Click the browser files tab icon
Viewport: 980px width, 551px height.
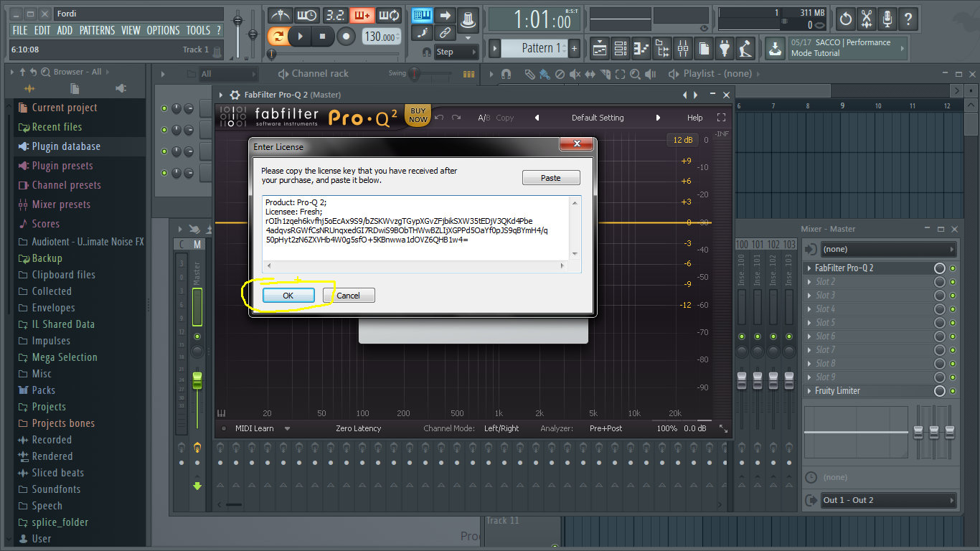pyautogui.click(x=75, y=88)
